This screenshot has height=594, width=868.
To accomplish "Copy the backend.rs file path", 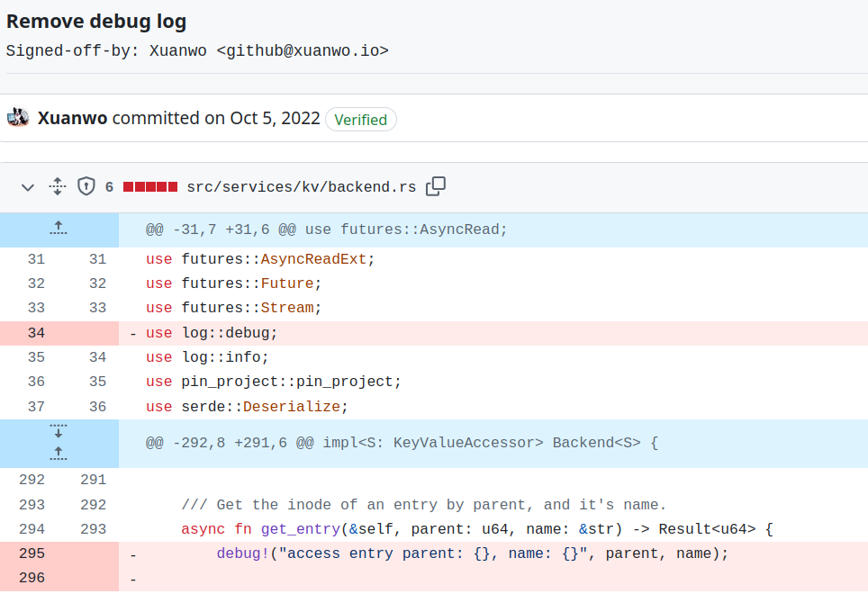I will pos(436,186).
